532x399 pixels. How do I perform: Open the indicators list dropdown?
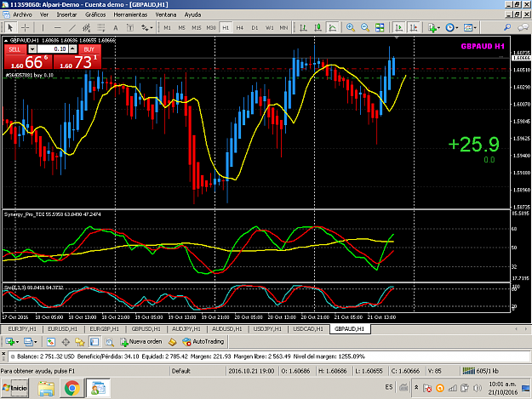[x=434, y=27]
